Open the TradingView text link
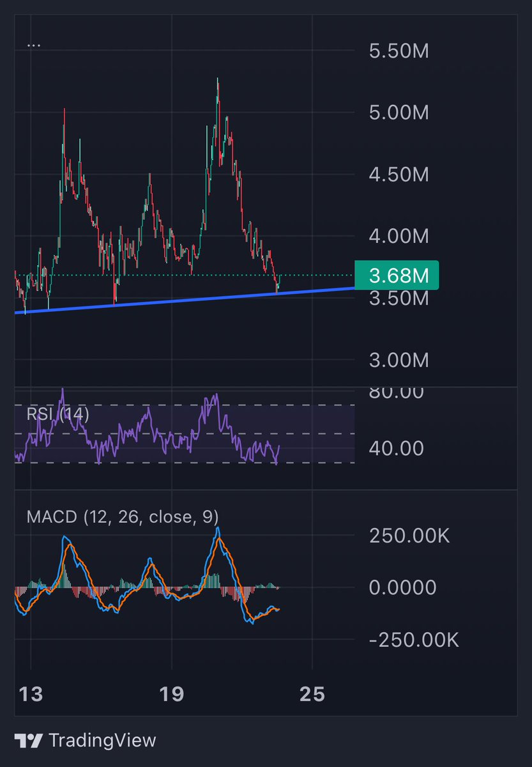This screenshot has height=767, width=532. (102, 741)
